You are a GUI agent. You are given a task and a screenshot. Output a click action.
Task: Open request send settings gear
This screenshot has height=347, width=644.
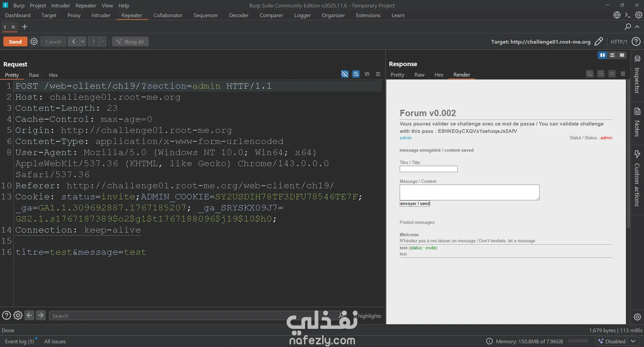(x=34, y=42)
